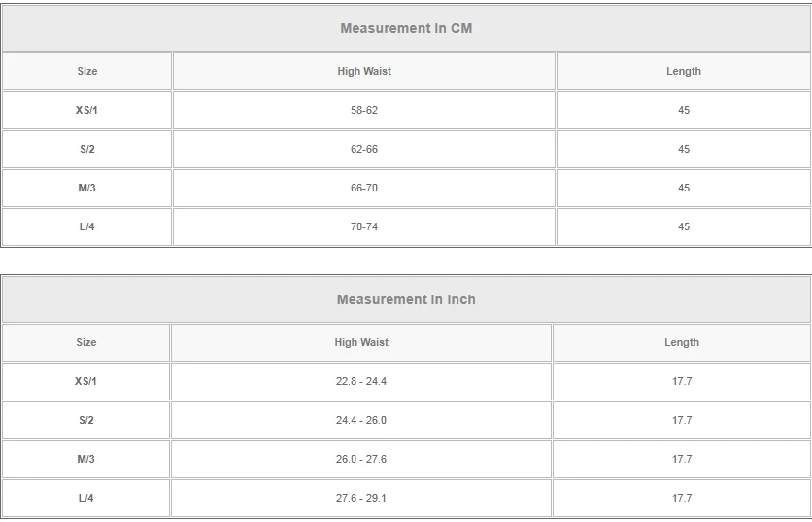Click the 58-62 high waist cell

click(364, 110)
